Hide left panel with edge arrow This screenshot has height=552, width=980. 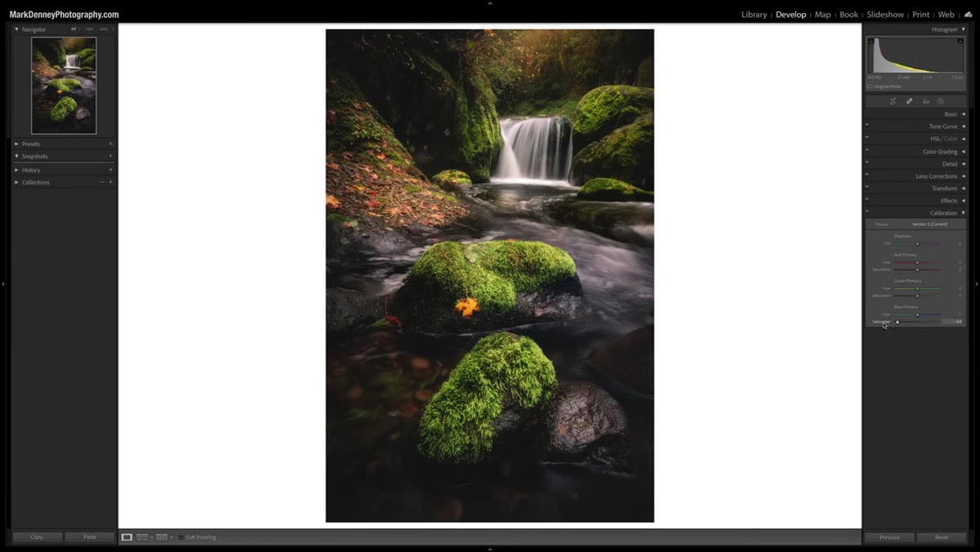(x=3, y=284)
